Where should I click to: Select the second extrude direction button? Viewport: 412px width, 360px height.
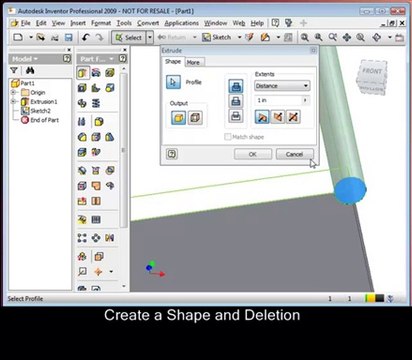point(278,117)
